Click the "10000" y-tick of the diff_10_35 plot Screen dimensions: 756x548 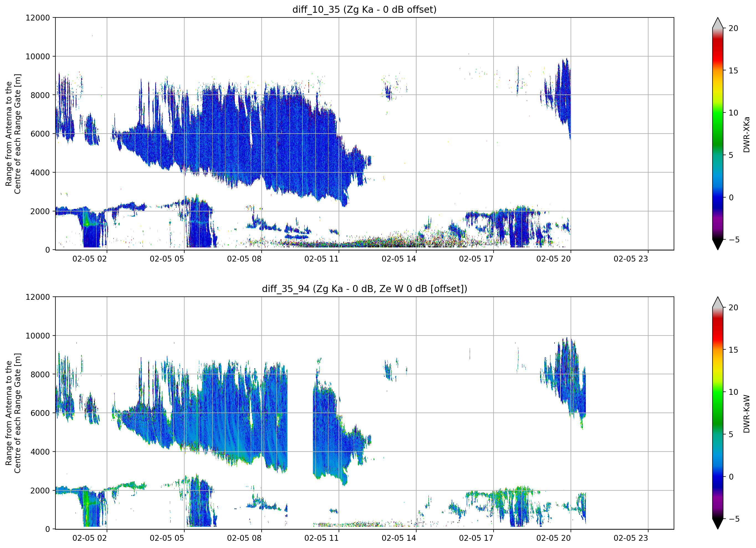[38, 56]
